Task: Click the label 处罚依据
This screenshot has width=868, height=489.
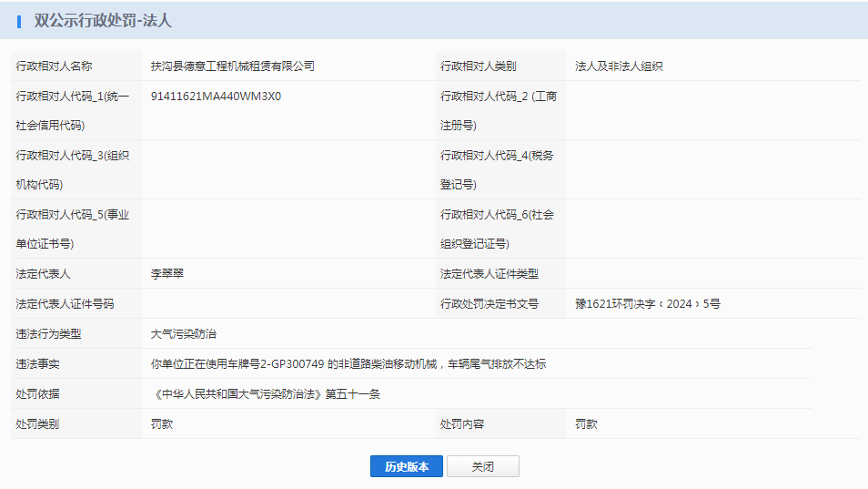Action: pyautogui.click(x=37, y=394)
